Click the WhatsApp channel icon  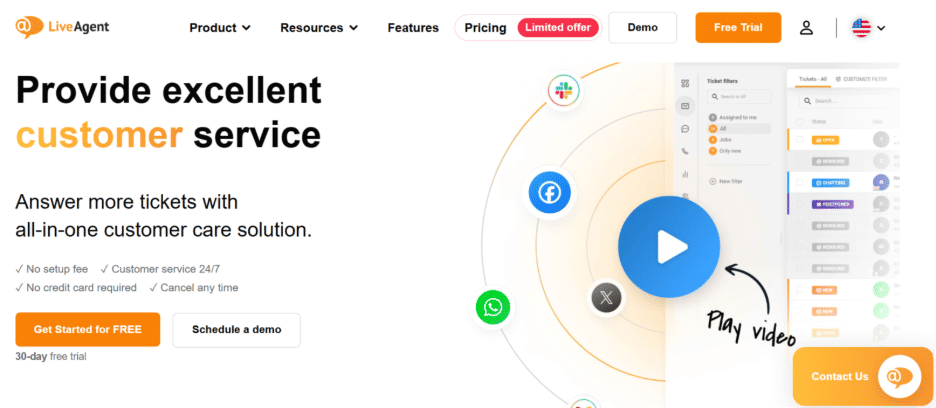tap(493, 308)
